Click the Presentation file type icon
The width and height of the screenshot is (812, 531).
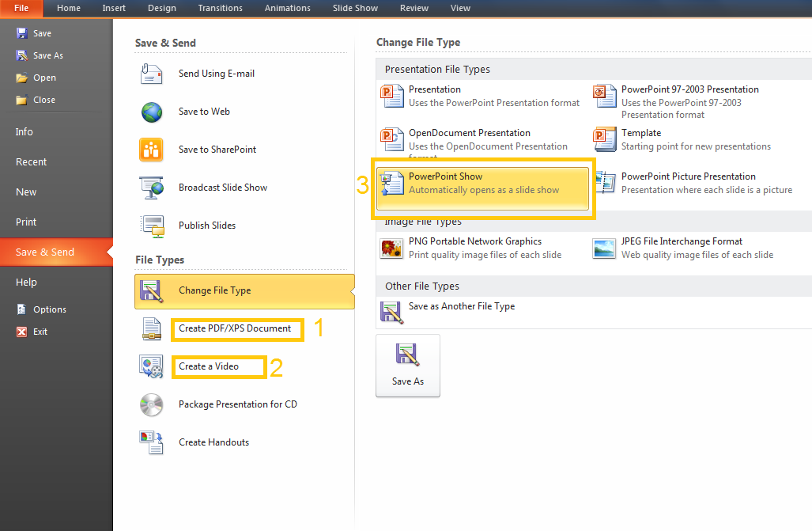pyautogui.click(x=392, y=96)
